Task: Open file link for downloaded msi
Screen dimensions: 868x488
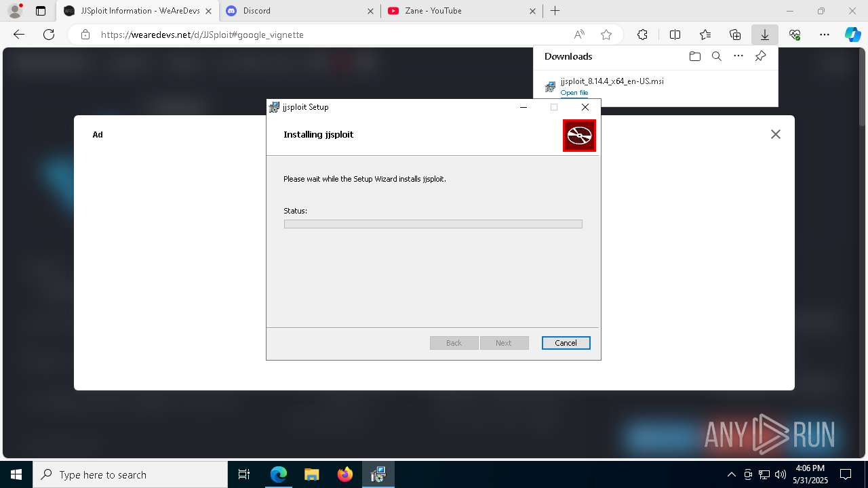Action: (x=574, y=93)
